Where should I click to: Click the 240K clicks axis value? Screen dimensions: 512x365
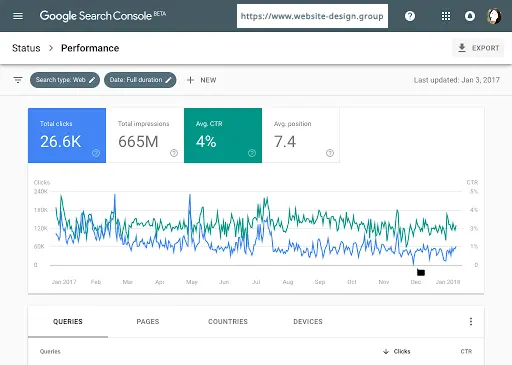41,192
